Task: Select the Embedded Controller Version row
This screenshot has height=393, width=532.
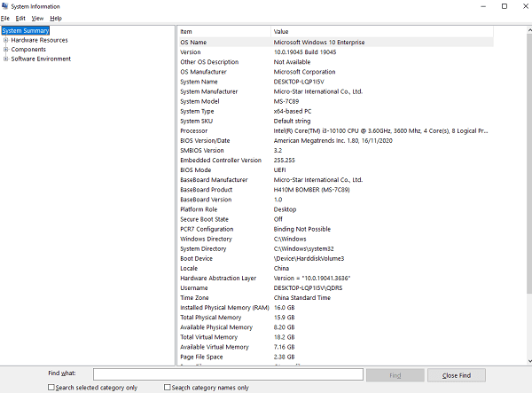Action: point(335,161)
